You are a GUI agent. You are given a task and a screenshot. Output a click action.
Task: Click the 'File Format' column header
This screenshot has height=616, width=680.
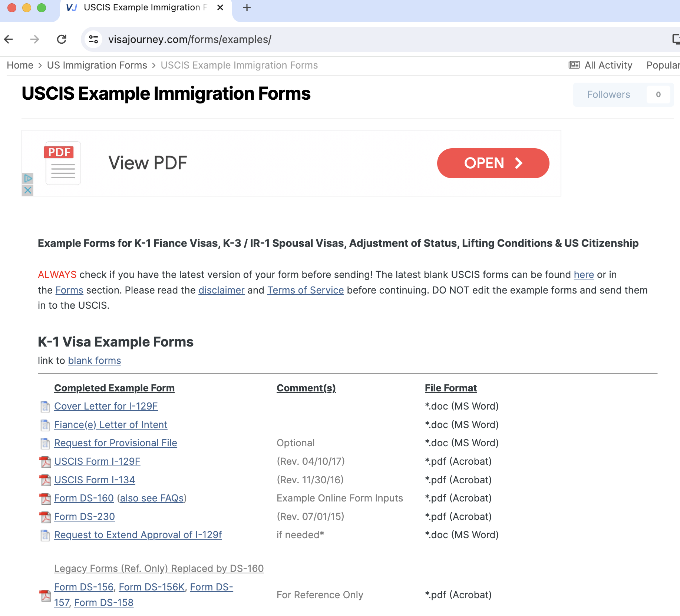click(450, 388)
